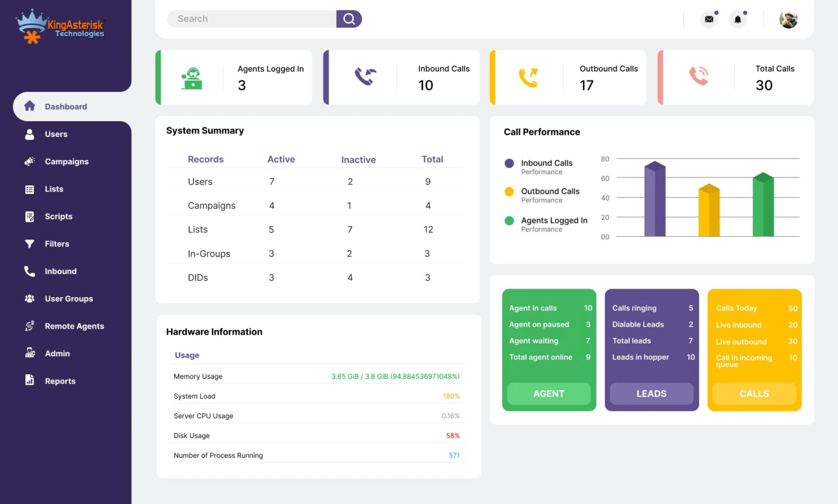Open Filters using the funnel icon
Screen dimensions: 838x504
click(29, 244)
